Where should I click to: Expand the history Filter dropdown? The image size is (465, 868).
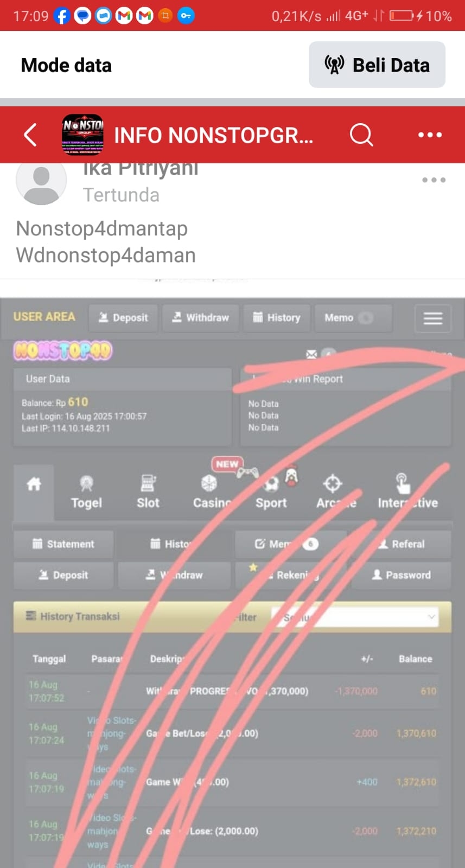coord(358,617)
